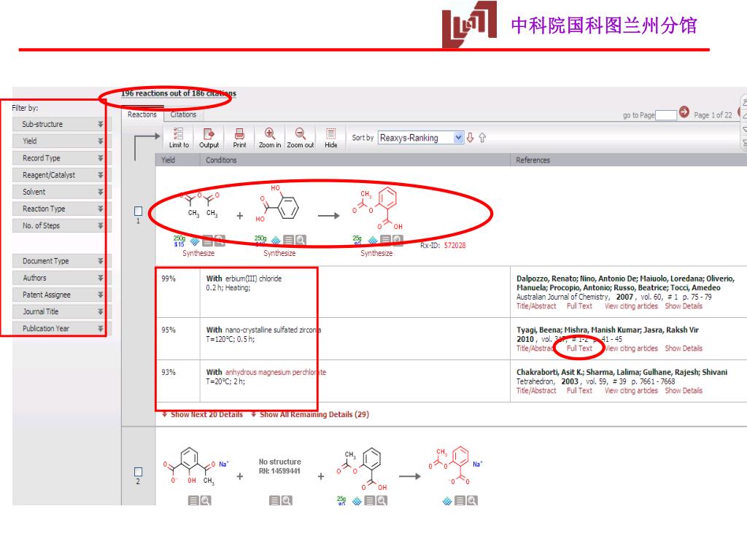Expand the Journal Title filter

click(62, 311)
